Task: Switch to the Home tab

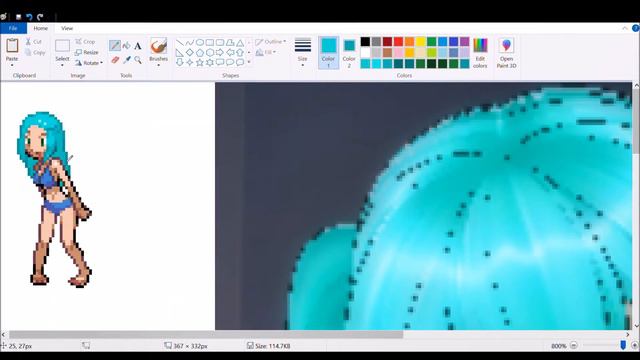Action: [x=40, y=28]
